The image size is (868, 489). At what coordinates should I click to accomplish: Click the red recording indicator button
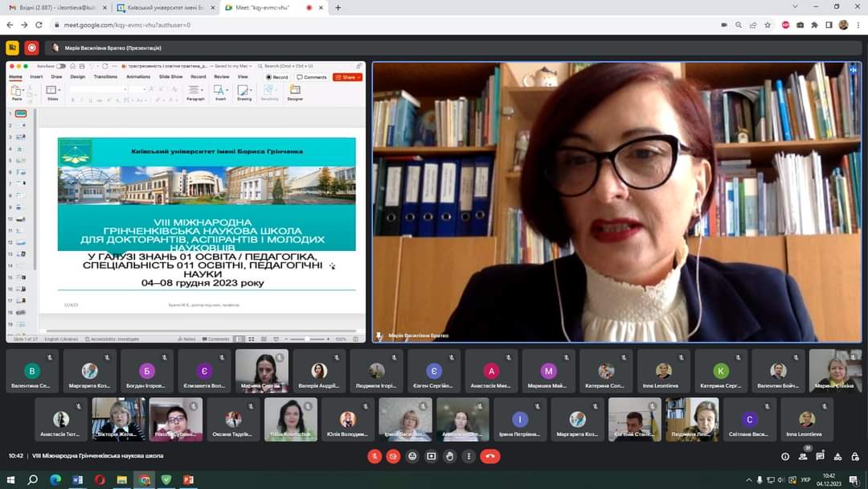click(x=31, y=47)
